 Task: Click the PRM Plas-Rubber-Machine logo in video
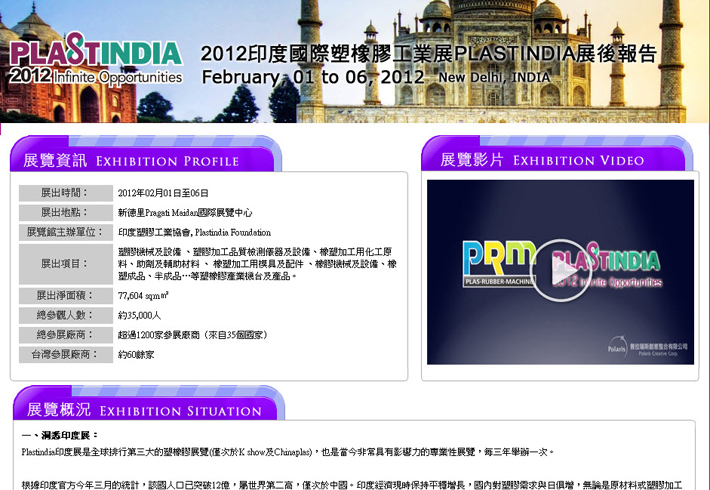point(499,264)
